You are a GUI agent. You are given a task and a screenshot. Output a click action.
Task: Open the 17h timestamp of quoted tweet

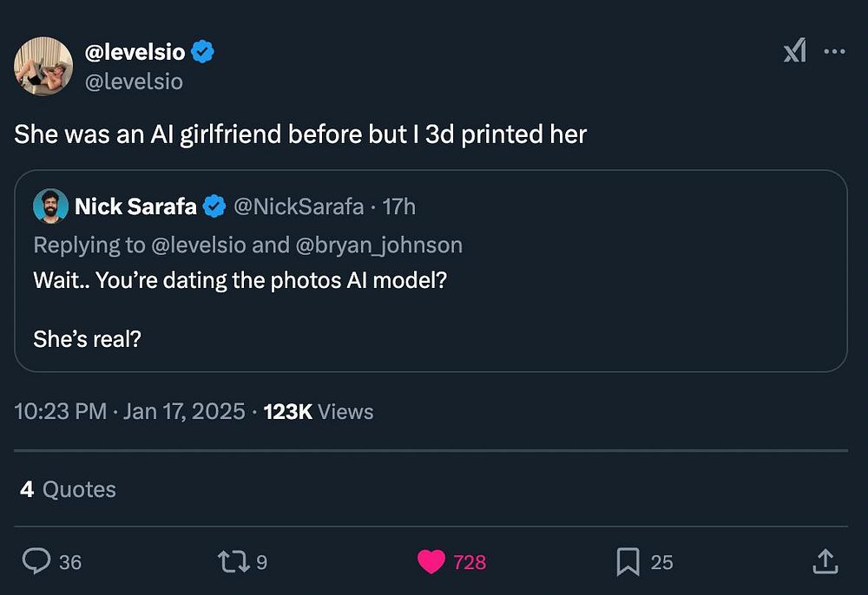pos(399,207)
